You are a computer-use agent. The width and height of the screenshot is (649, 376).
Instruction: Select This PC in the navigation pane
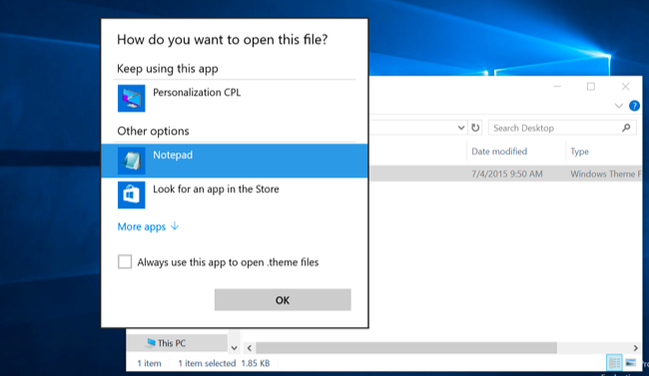tap(177, 343)
